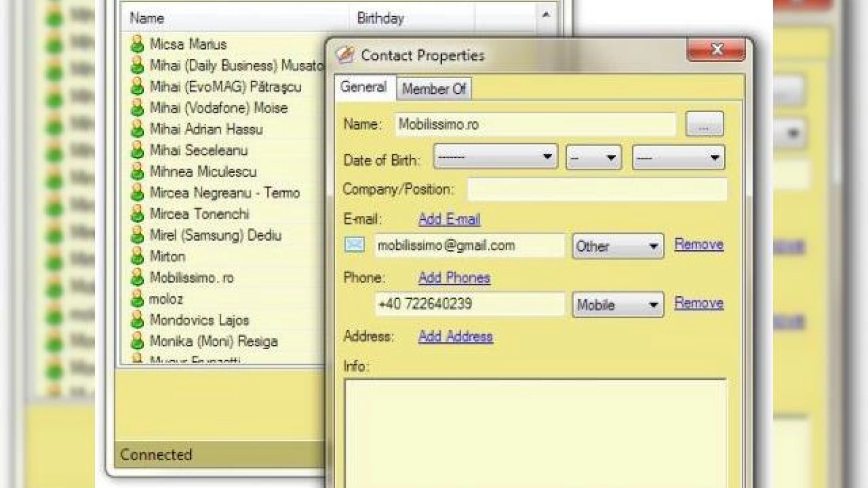Click the e-mail address input field

pos(470,245)
